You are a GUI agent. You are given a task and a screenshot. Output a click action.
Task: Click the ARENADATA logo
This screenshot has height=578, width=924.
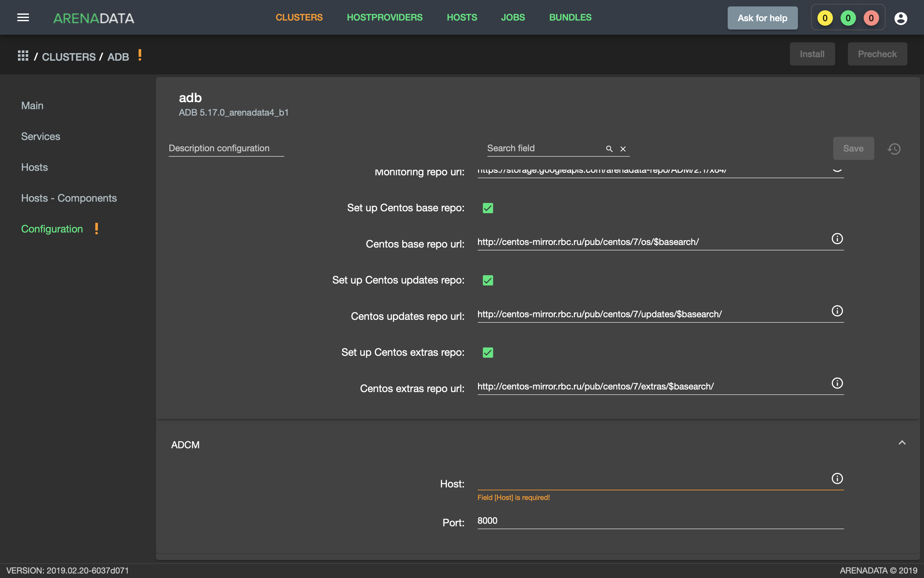tap(94, 18)
